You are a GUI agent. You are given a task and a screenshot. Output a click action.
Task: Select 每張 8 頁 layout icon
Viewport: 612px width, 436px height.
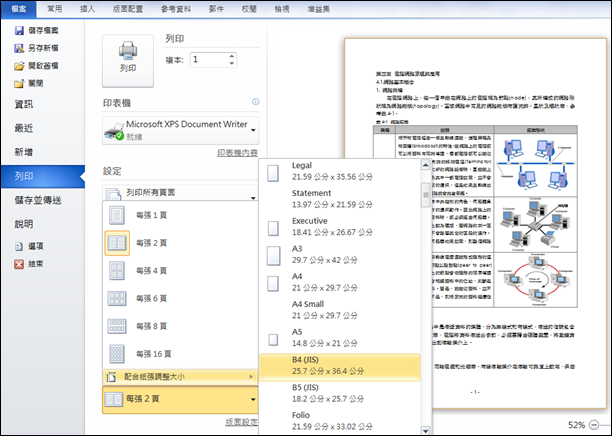pyautogui.click(x=117, y=326)
